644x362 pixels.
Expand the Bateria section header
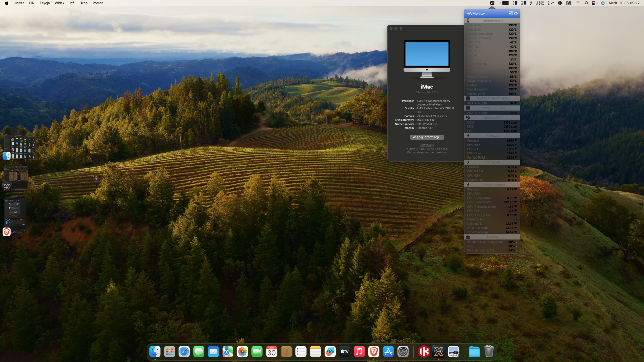click(x=492, y=237)
